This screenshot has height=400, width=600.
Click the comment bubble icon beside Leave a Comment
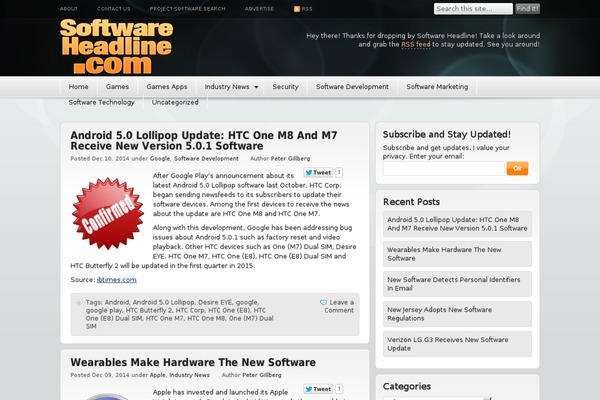click(323, 302)
